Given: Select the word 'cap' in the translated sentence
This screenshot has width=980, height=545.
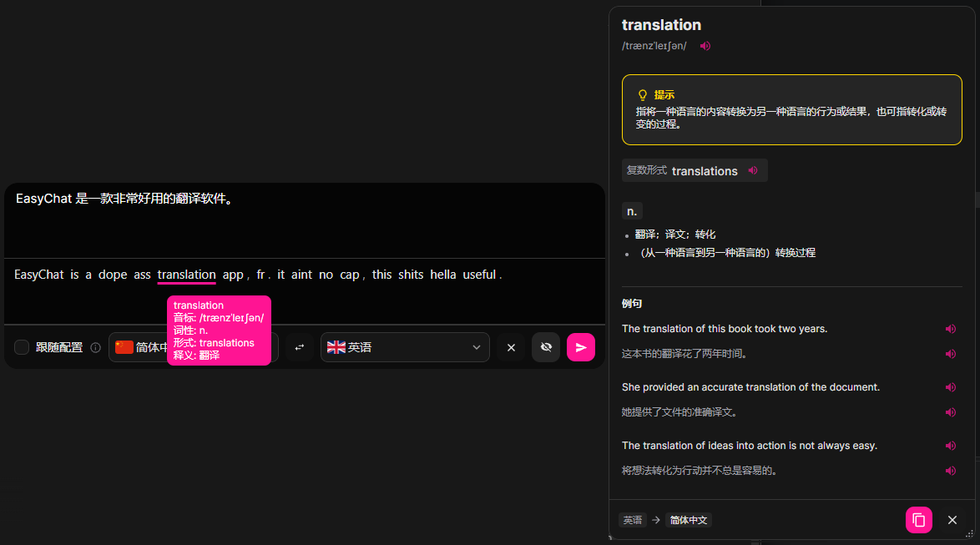Looking at the screenshot, I should (x=350, y=275).
